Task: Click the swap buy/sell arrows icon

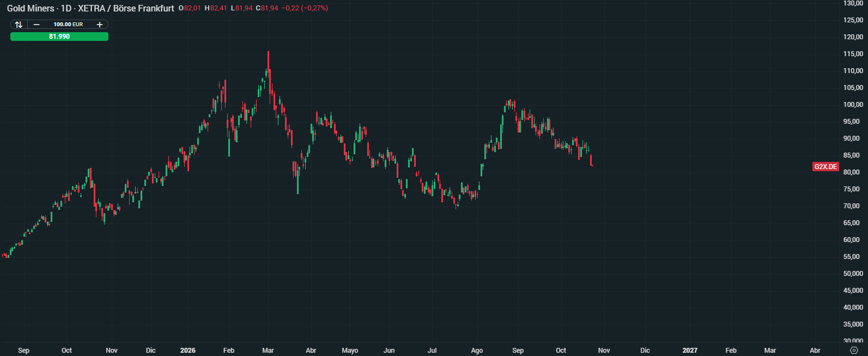Action: [19, 25]
